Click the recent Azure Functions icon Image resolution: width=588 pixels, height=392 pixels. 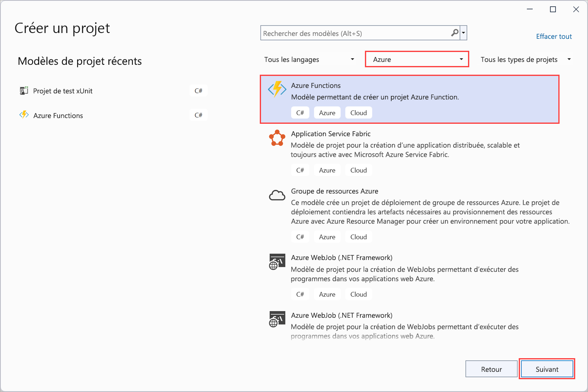click(x=24, y=115)
